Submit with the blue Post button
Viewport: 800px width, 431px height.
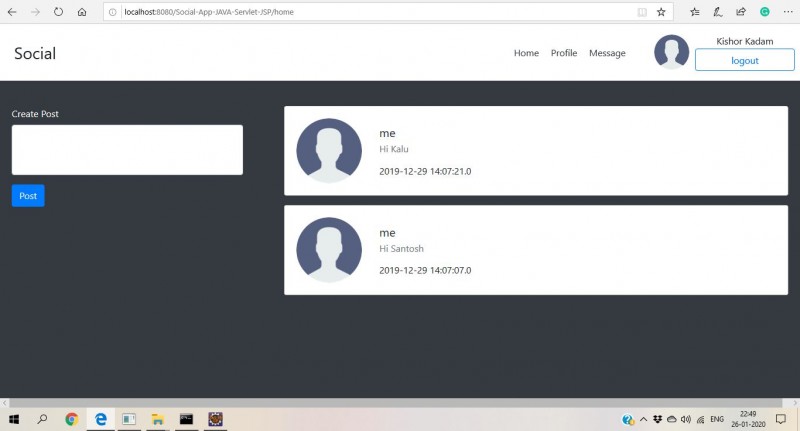point(28,196)
